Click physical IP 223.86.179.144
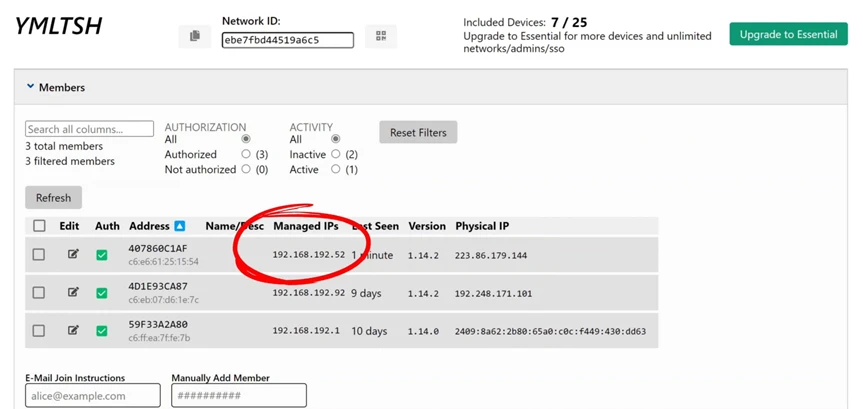This screenshot has height=409, width=863. click(491, 255)
